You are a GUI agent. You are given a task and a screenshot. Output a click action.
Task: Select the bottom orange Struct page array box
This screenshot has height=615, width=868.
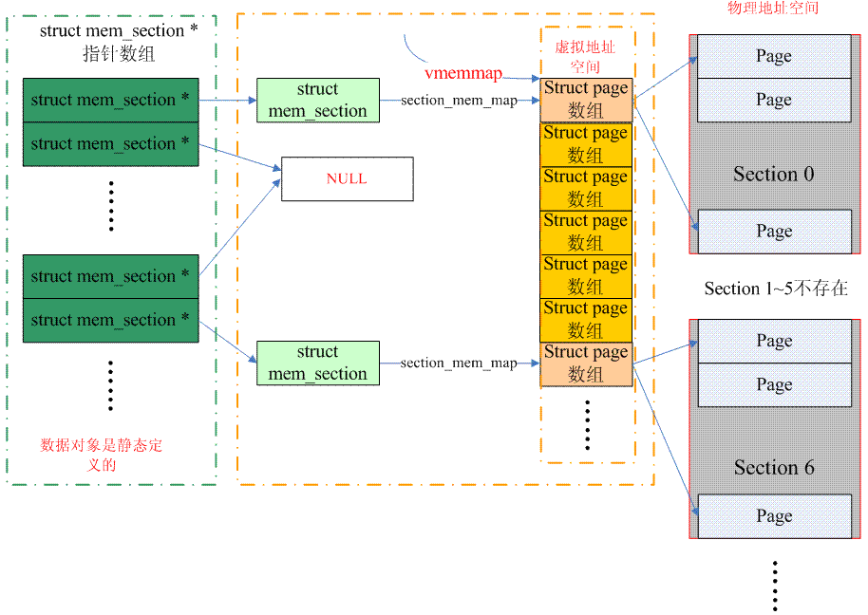[586, 363]
